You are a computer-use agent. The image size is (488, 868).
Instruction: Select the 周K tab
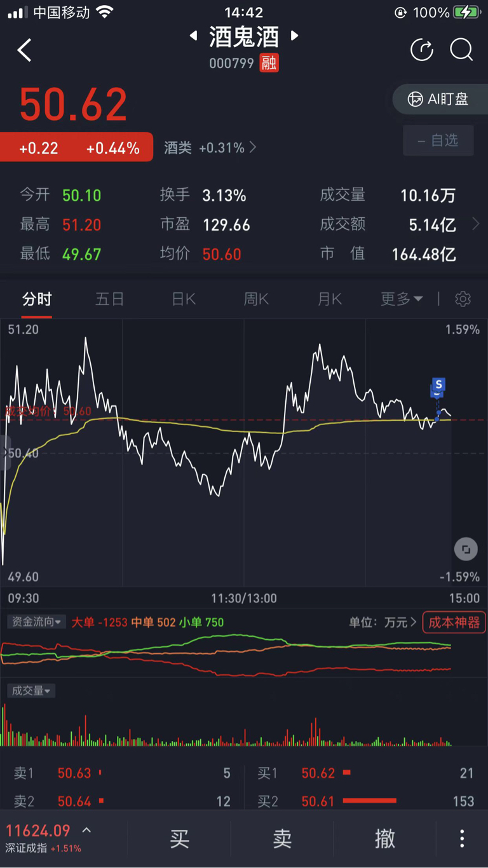[x=257, y=299]
